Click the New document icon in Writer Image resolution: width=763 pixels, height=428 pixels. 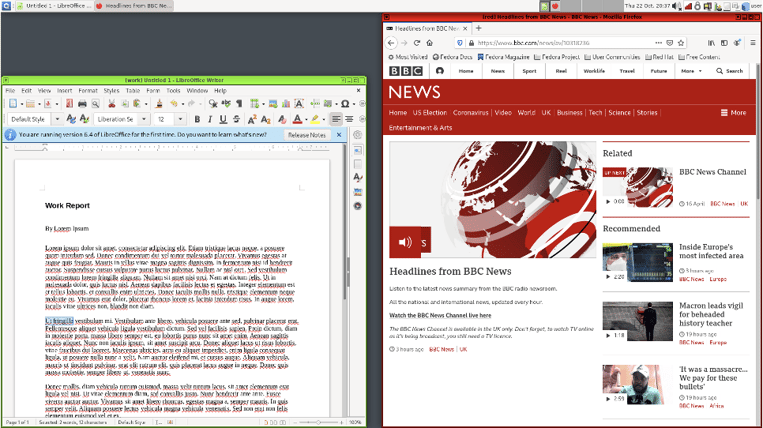(13, 104)
